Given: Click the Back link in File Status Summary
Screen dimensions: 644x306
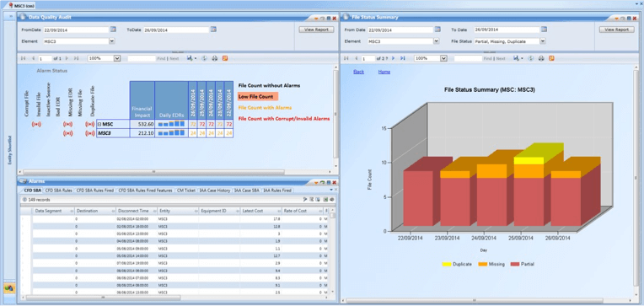Looking at the screenshot, I should pyautogui.click(x=358, y=72).
